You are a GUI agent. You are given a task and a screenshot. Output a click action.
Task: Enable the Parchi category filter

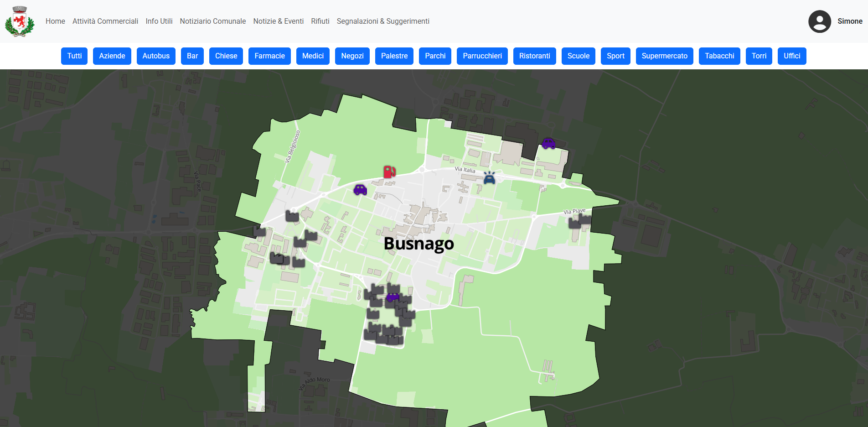click(x=434, y=56)
